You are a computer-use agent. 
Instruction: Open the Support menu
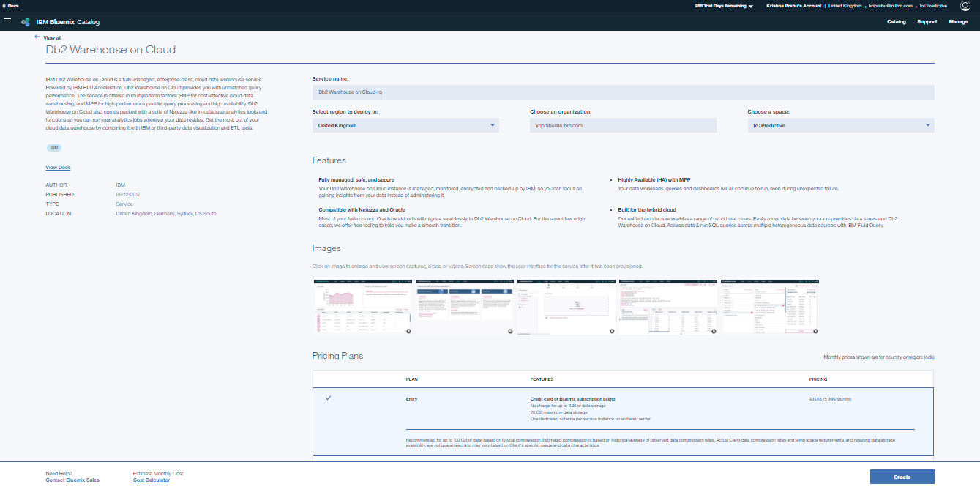(x=927, y=22)
